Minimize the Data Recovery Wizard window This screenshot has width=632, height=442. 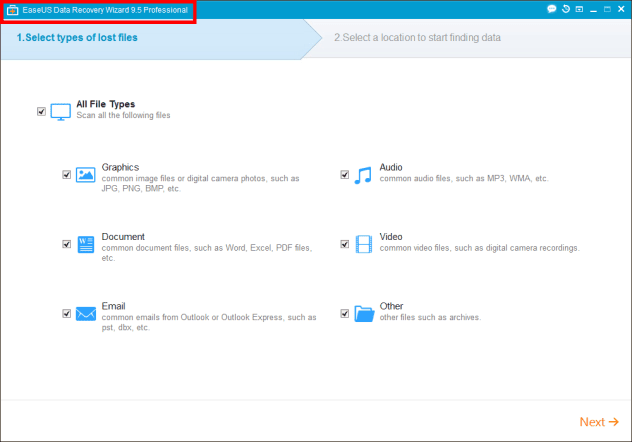593,10
